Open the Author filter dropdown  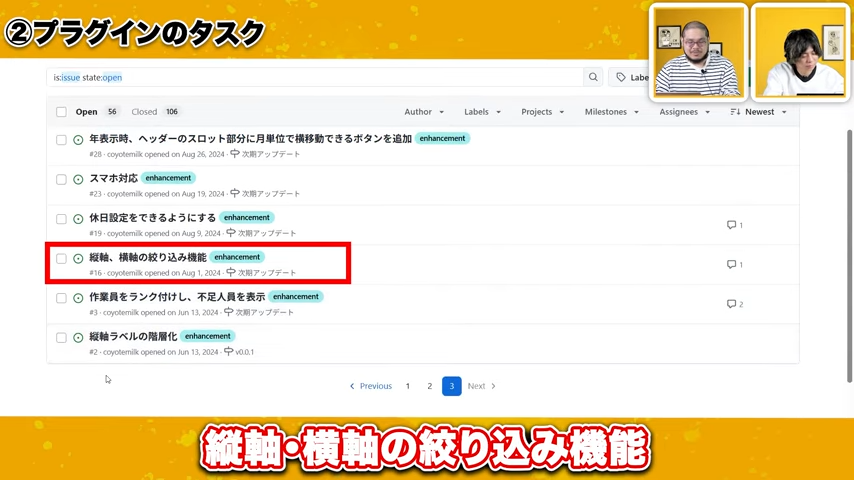(424, 112)
